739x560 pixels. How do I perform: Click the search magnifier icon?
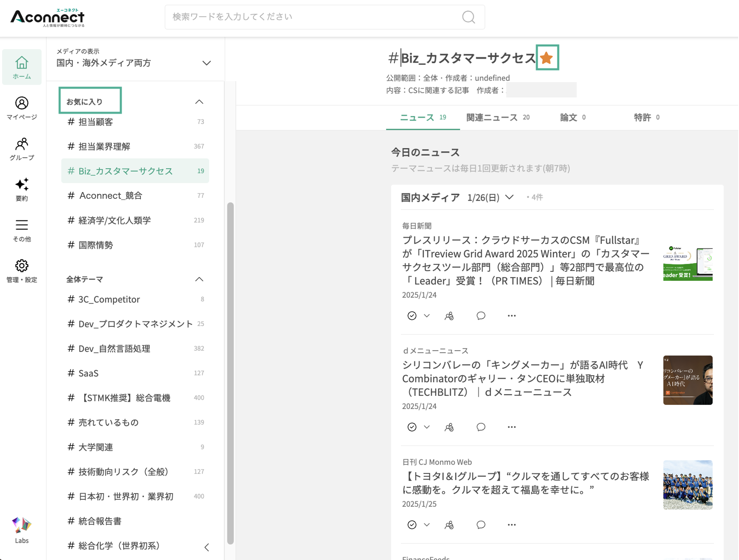coord(468,17)
